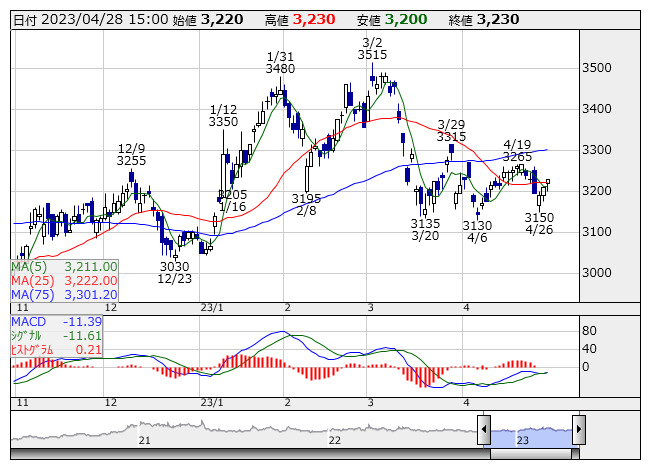Screen dimensions: 653x470
Task: Click the 11 month label under price chart
Action: tap(22, 308)
